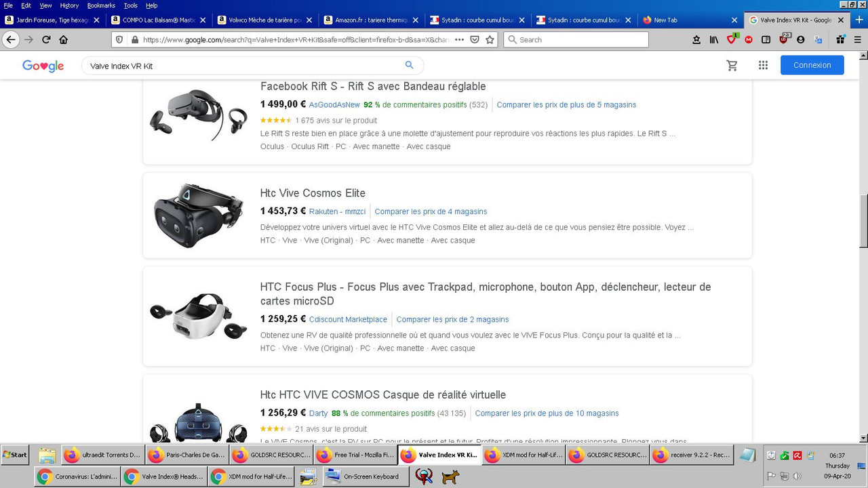Switch to Free Trial - Mozilla taskbar window
The image size is (868, 488).
pos(355,455)
